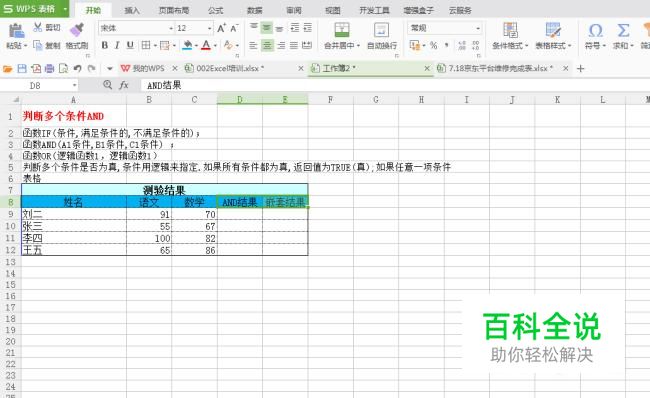The width and height of the screenshot is (650, 398).
Task: Decrease indent of cell content
Action: [x=295, y=28]
